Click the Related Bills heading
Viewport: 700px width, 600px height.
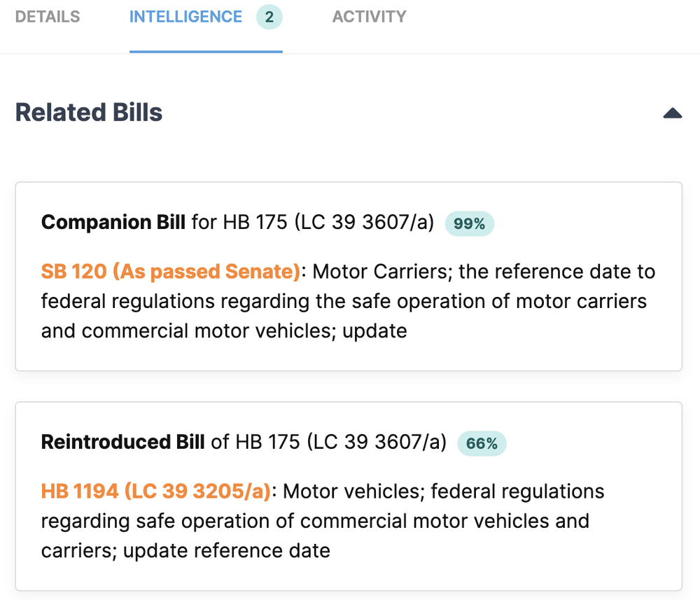click(89, 113)
